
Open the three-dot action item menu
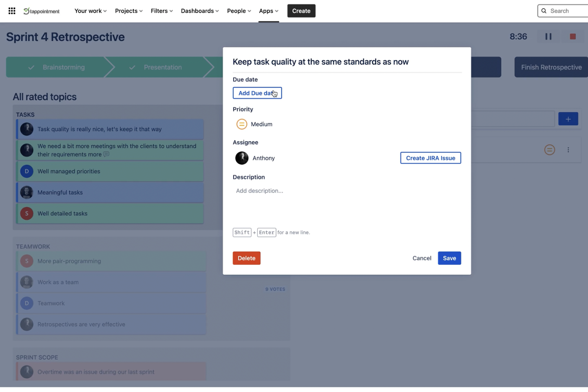click(x=568, y=150)
